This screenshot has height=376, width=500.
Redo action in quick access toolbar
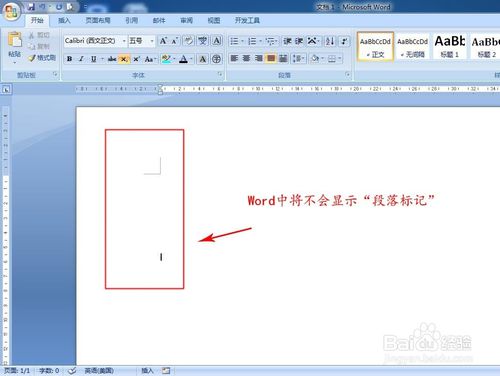(59, 7)
